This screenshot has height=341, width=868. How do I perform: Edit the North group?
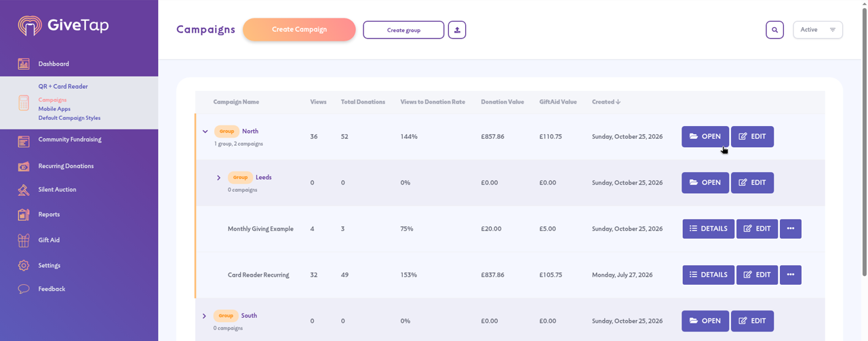coord(752,137)
